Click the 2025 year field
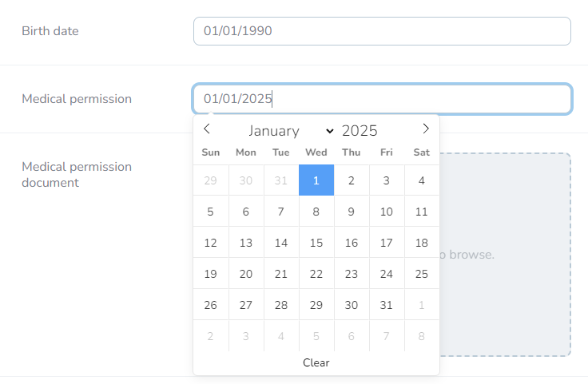Image resolution: width=588 pixels, height=384 pixels. (360, 131)
